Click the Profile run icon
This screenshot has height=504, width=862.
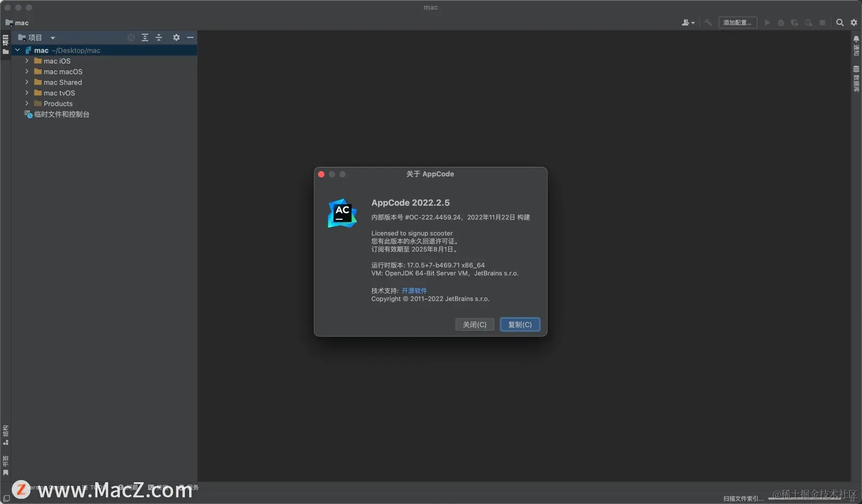809,22
